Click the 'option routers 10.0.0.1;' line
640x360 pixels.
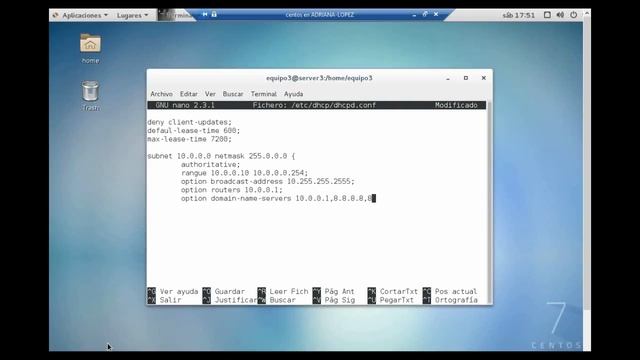pyautogui.click(x=232, y=190)
